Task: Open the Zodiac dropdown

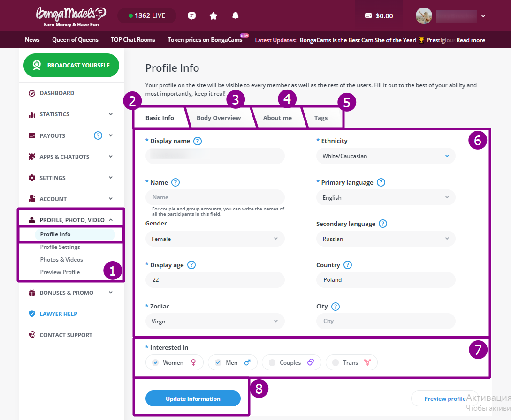Action: [x=215, y=321]
